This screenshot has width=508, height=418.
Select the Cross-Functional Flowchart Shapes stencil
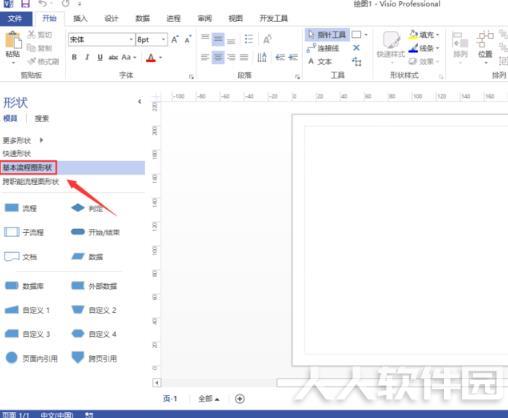point(31,182)
